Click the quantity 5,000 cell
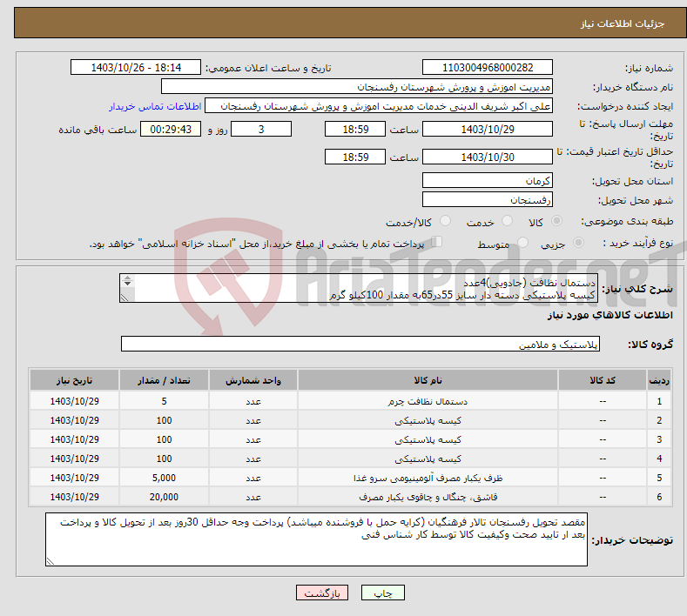Viewport: 687px width, 616px height. point(164,478)
